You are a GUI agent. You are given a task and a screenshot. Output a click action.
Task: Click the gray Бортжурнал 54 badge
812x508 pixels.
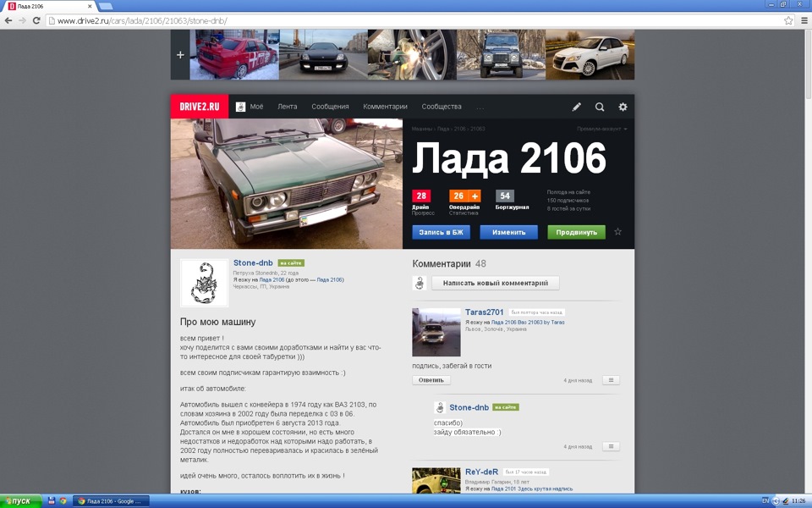pos(505,196)
